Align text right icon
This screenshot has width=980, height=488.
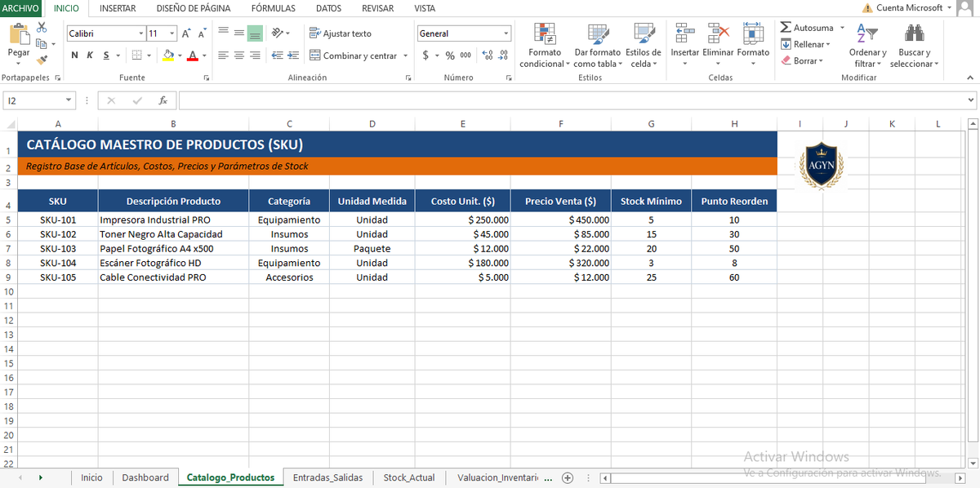point(255,55)
